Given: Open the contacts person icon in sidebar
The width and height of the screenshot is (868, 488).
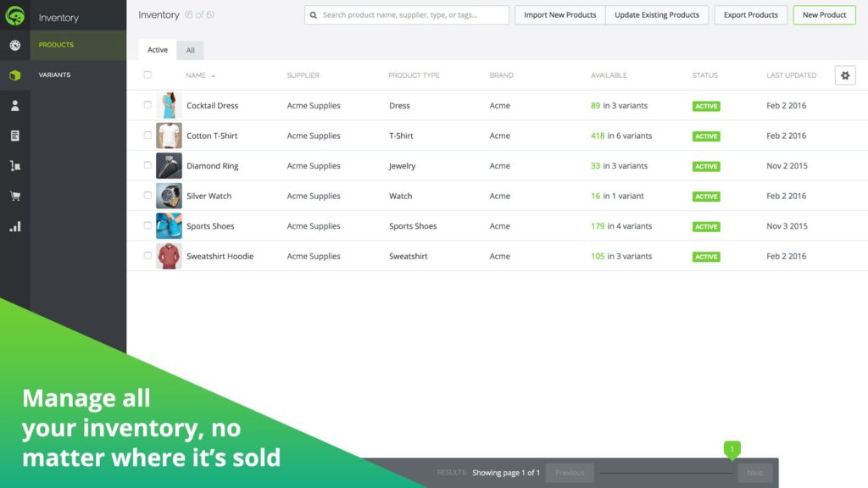Looking at the screenshot, I should (15, 105).
